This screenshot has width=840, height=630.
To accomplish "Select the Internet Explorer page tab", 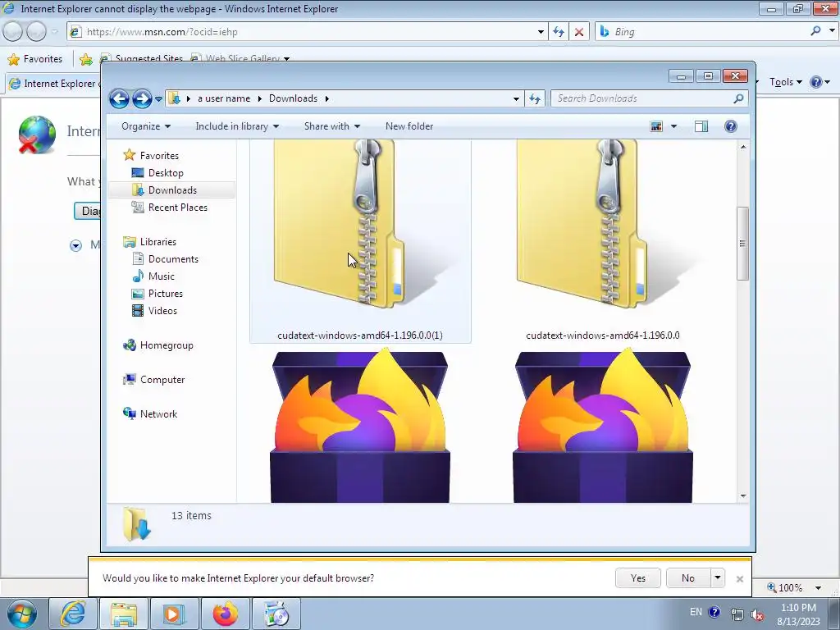I will 53,84.
